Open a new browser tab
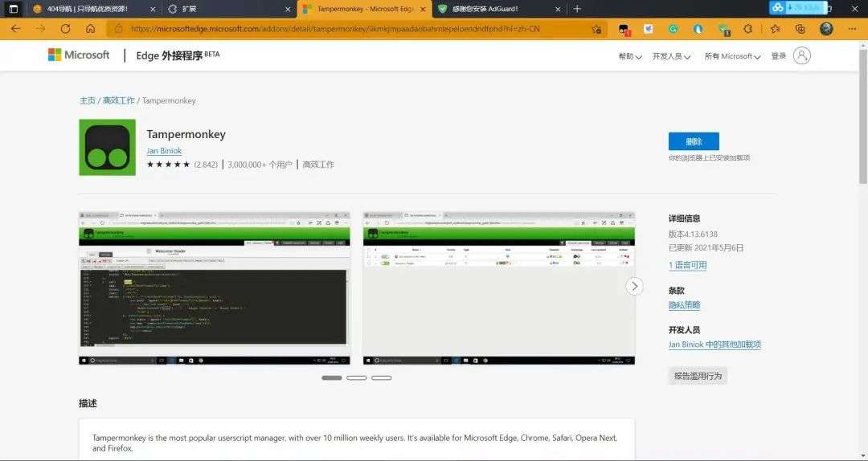Screen dimensions: 868x461 [577, 9]
